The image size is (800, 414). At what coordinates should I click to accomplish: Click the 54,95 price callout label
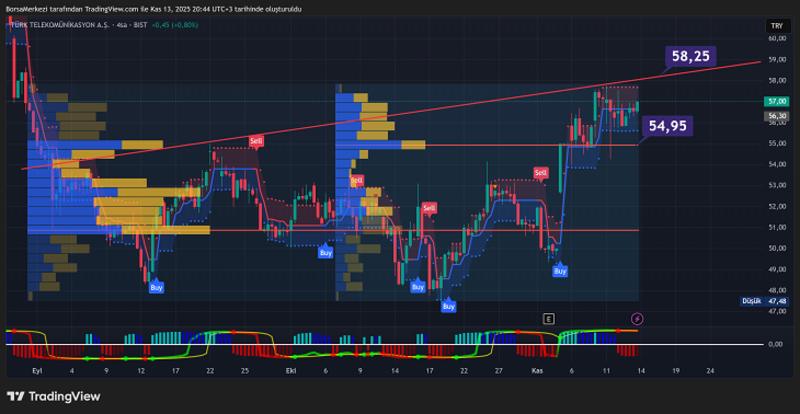coord(667,126)
